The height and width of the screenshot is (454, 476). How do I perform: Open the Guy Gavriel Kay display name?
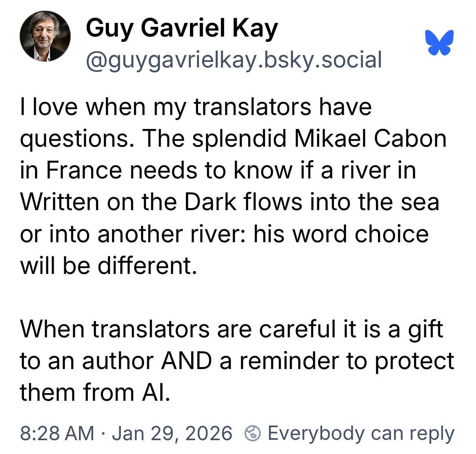pyautogui.click(x=182, y=29)
